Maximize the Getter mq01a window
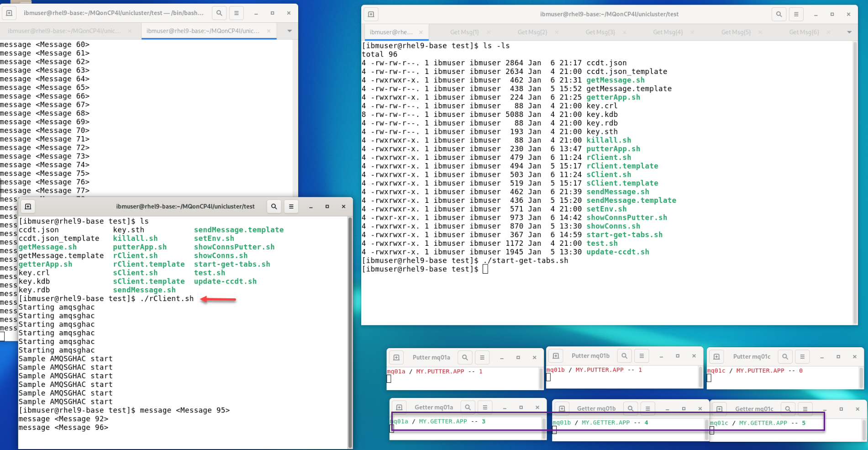This screenshot has width=868, height=450. (x=521, y=408)
